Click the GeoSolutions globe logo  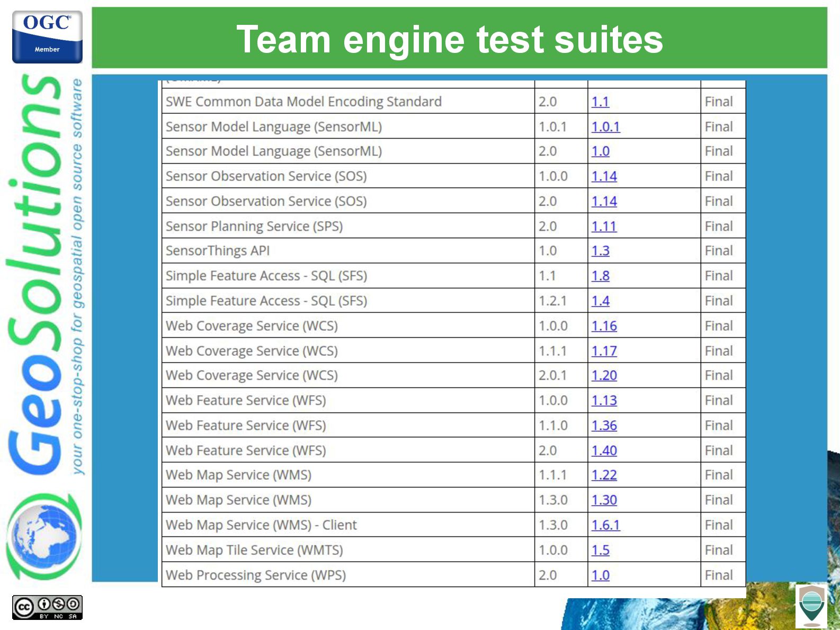click(45, 536)
